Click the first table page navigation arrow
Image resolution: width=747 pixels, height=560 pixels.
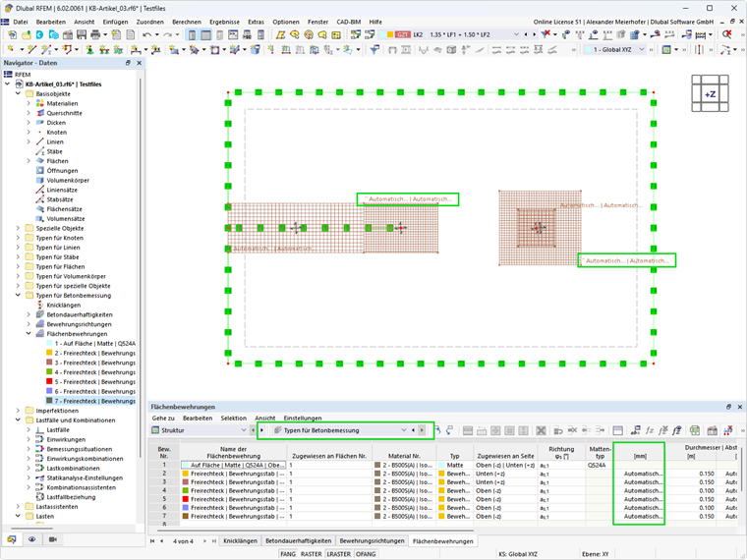point(152,541)
